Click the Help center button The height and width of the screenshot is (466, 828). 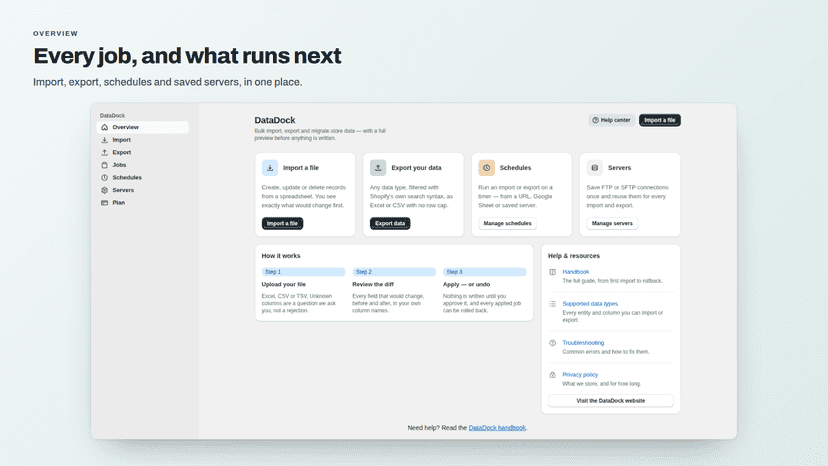611,120
